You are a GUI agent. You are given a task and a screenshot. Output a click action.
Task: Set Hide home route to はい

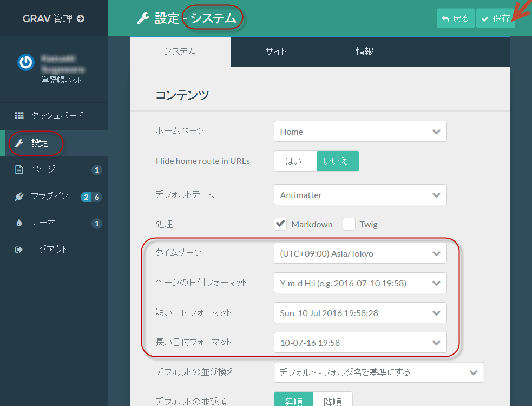click(295, 161)
